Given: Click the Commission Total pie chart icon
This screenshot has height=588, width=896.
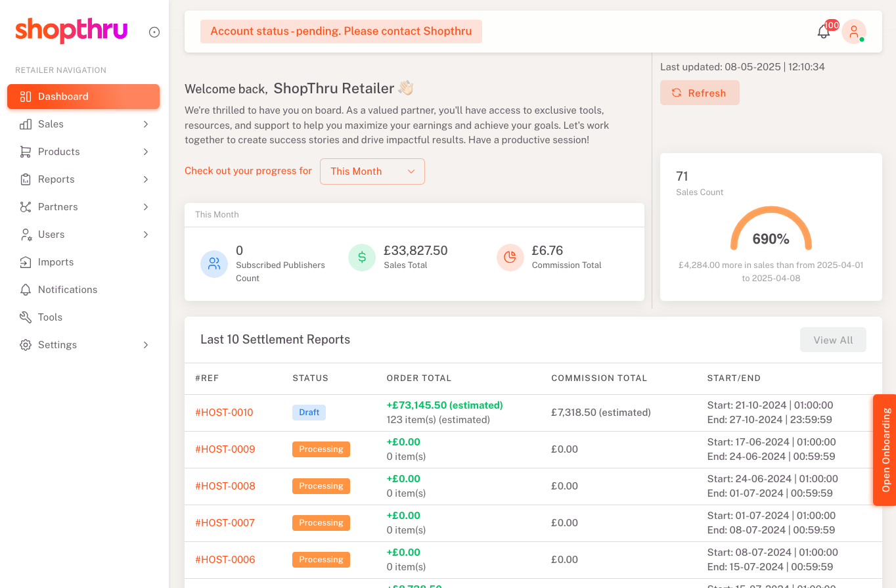Looking at the screenshot, I should coord(510,258).
